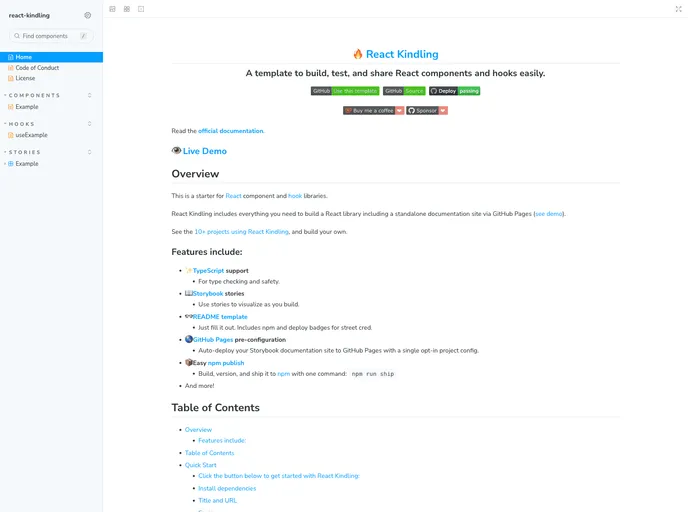
Task: Click the GitHub Sponsor badge
Action: (427, 111)
